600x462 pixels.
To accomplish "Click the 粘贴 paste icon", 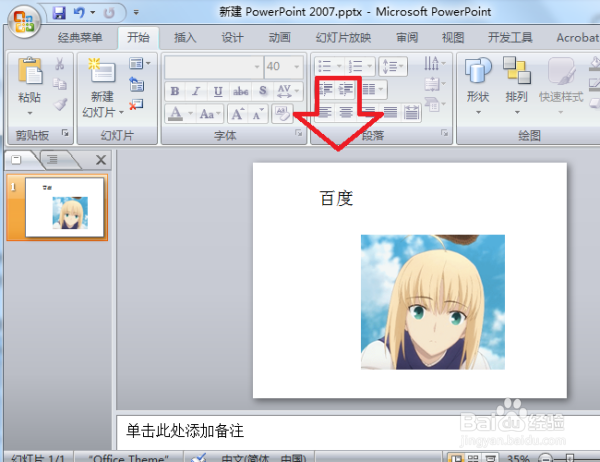I will 29,70.
